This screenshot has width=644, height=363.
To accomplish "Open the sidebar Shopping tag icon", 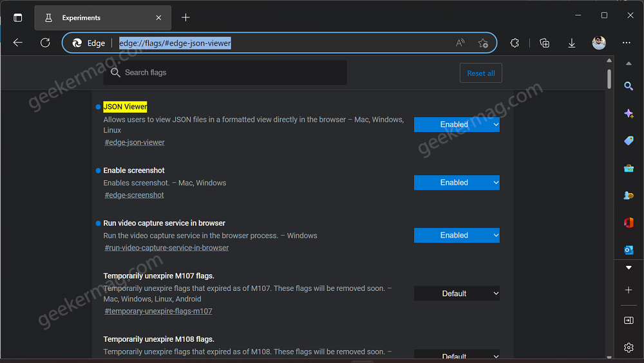I will pos(629,141).
